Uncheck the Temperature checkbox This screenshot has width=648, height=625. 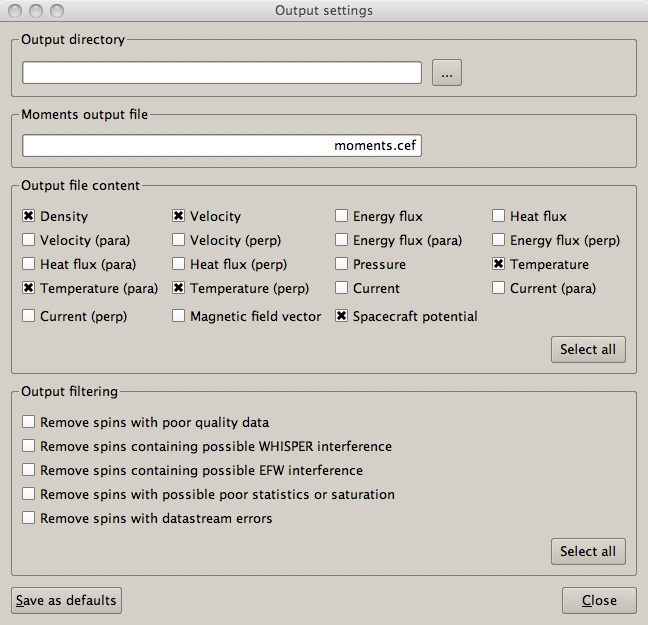click(498, 264)
